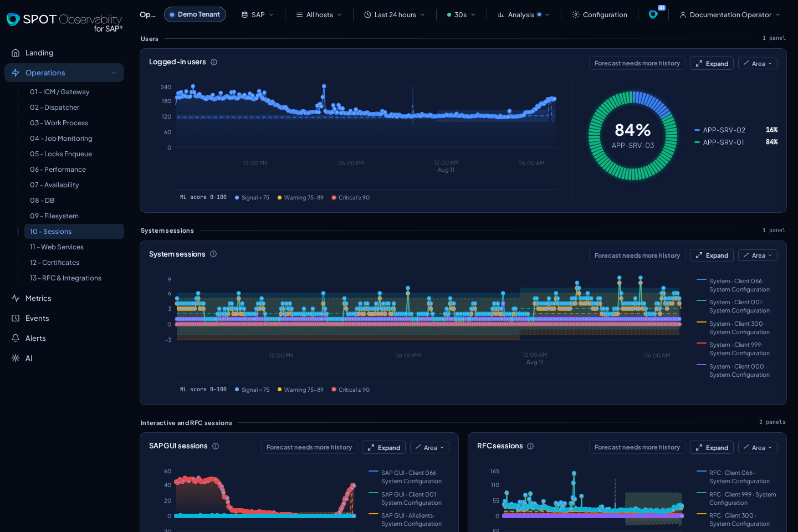
Task: Click the Operations lightning icon
Action: tap(16, 73)
